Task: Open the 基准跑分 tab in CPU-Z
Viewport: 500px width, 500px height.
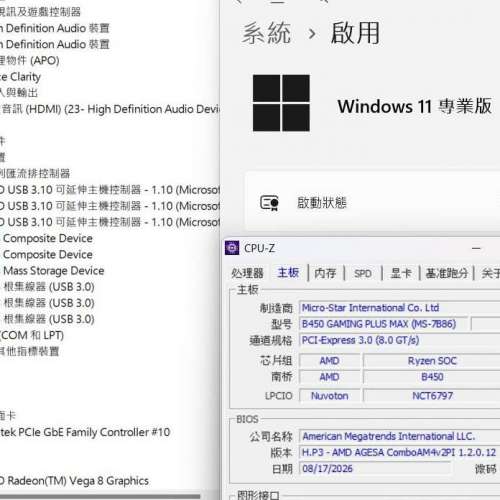Action: (x=447, y=273)
